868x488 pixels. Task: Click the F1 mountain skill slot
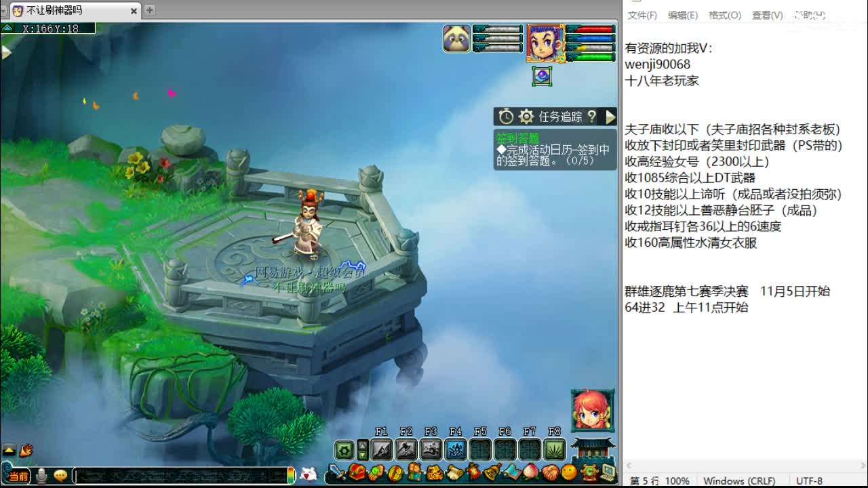click(x=381, y=449)
